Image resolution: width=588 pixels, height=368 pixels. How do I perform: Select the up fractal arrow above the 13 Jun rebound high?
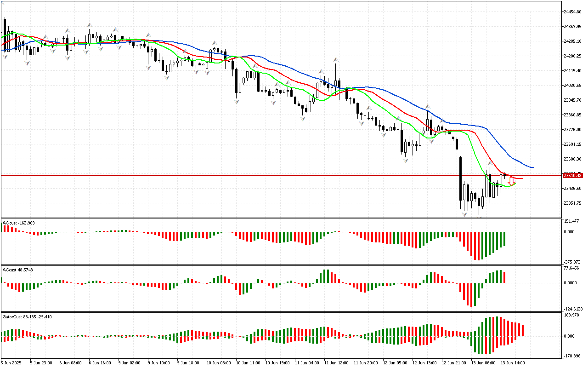coord(490,163)
